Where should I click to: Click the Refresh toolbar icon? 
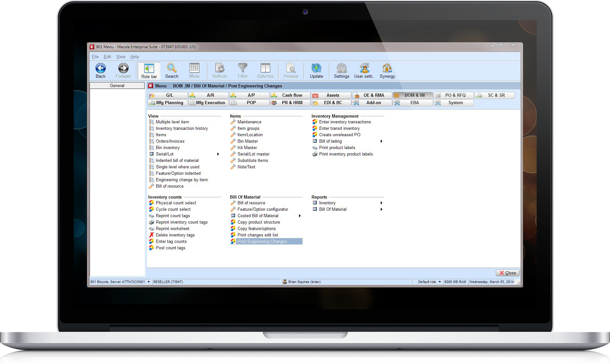pyautogui.click(x=220, y=68)
